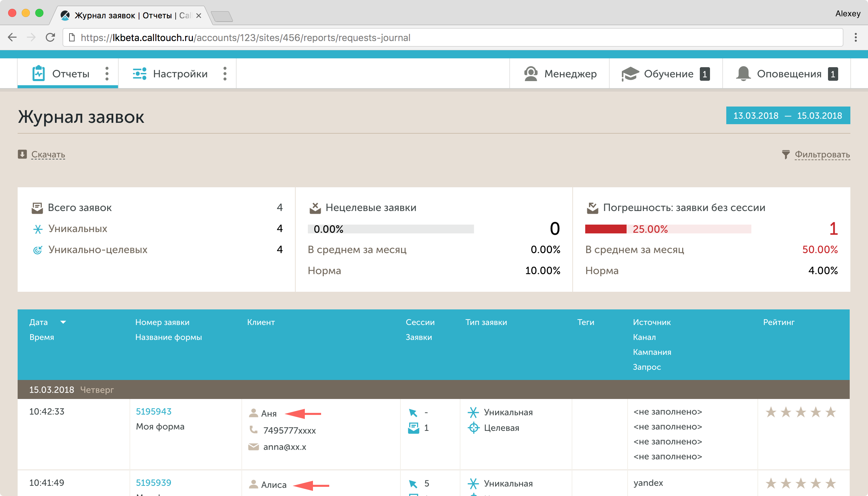Click the sessions cursor icon in row 5195939
Image resolution: width=868 pixels, height=496 pixels.
click(413, 484)
